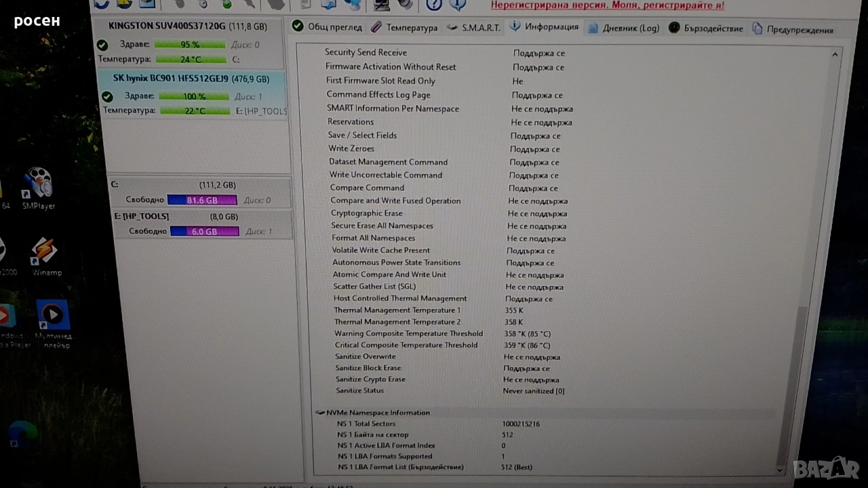Click the blue refresh toolbar icon
The width and height of the screenshot is (868, 488).
pos(101,4)
